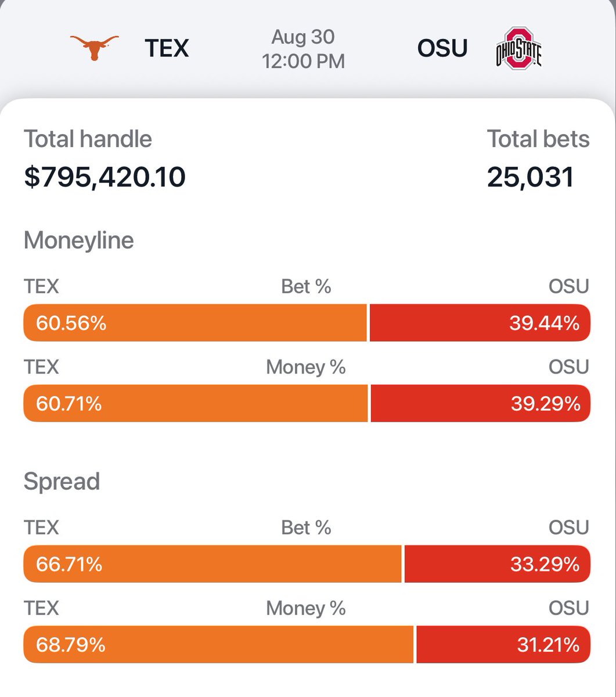This screenshot has height=697, width=616.
Task: Click the Spread OSU 31.21% money bar
Action: pyautogui.click(x=503, y=644)
